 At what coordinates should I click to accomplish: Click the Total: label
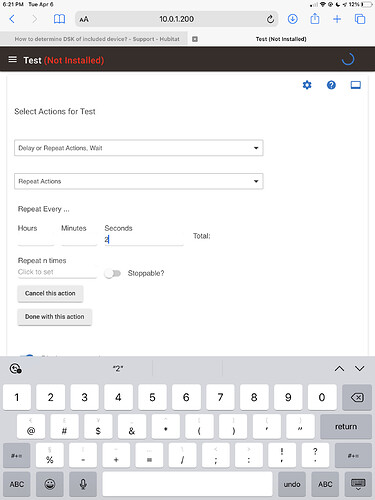(x=202, y=236)
